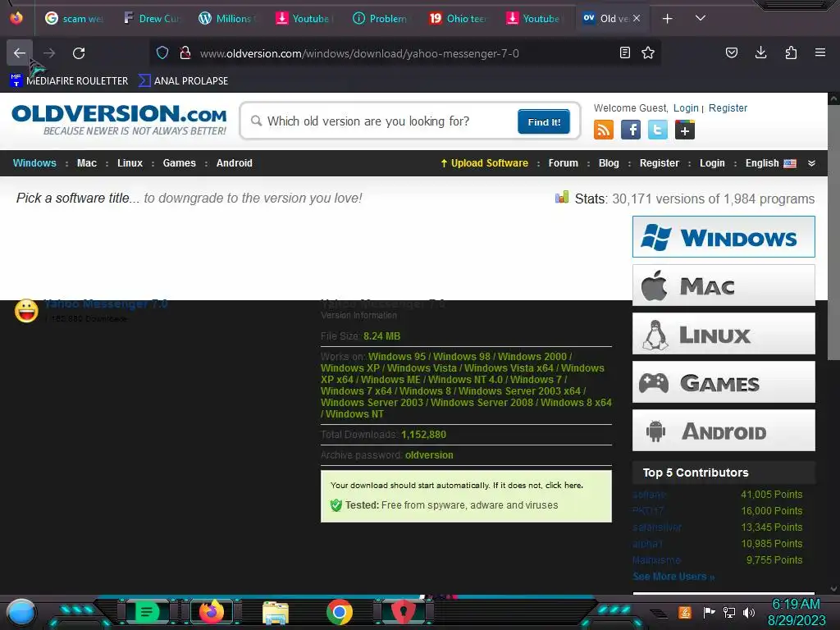The image size is (840, 630).
Task: Click the browser forward arrow
Action: pos(49,53)
